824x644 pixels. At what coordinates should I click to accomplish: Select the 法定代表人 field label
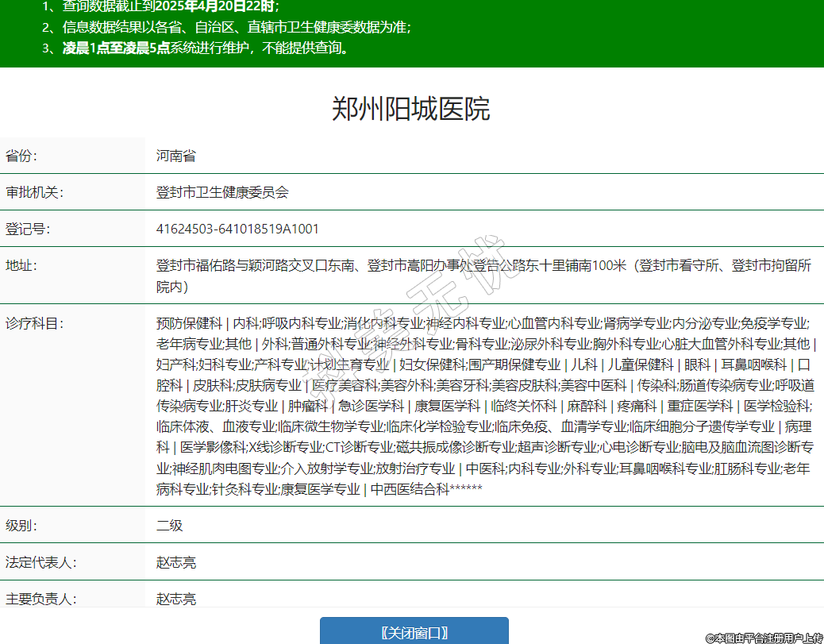coord(40,562)
